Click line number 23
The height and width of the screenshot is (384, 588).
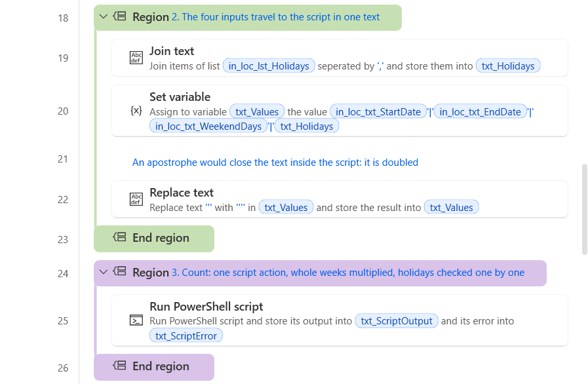pos(63,240)
